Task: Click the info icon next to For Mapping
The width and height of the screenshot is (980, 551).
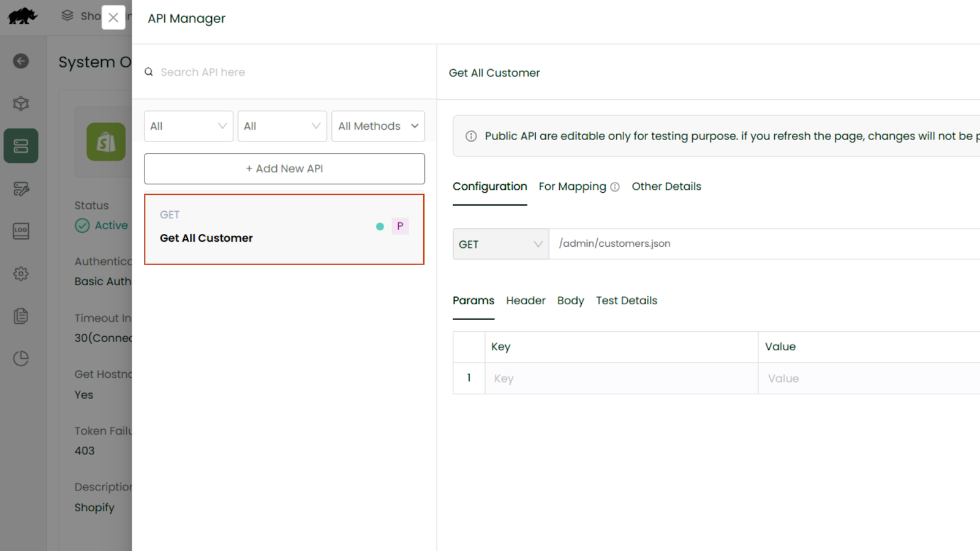Action: (x=615, y=187)
